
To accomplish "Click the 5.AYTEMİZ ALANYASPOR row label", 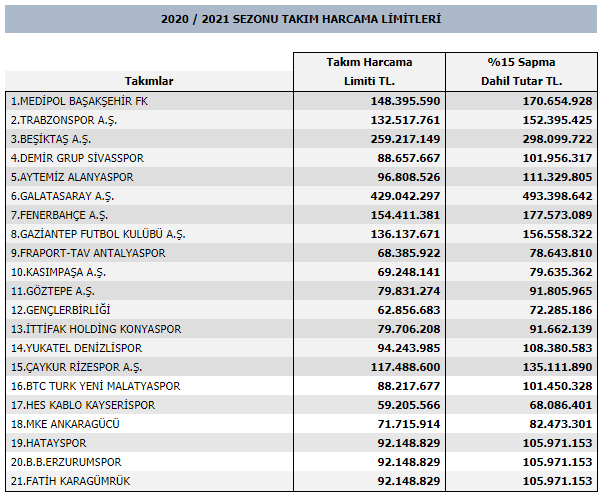I will click(72, 177).
